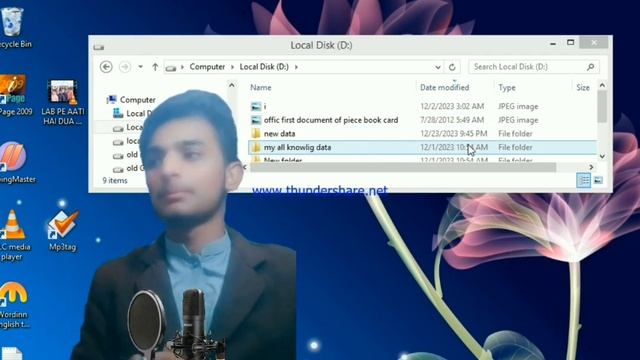
Task: Launch the Page 2009 desktop shortcut
Action: (x=14, y=95)
